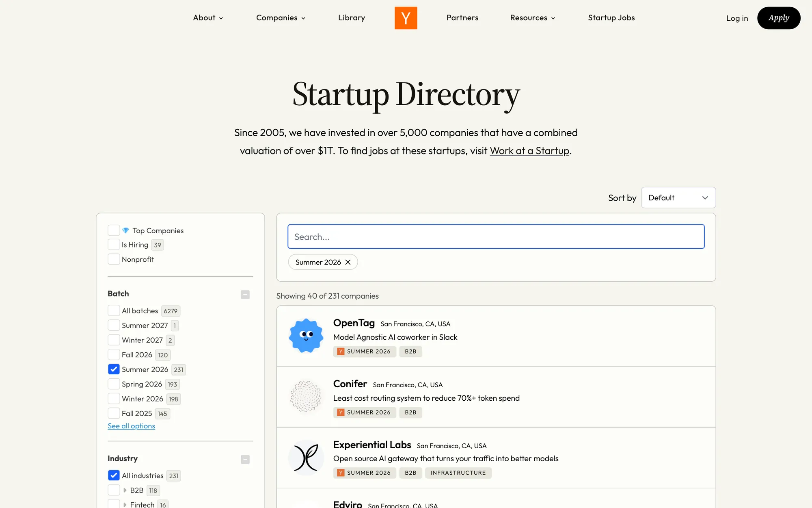Uncheck the All industries checkbox
The image size is (812, 508).
click(114, 475)
